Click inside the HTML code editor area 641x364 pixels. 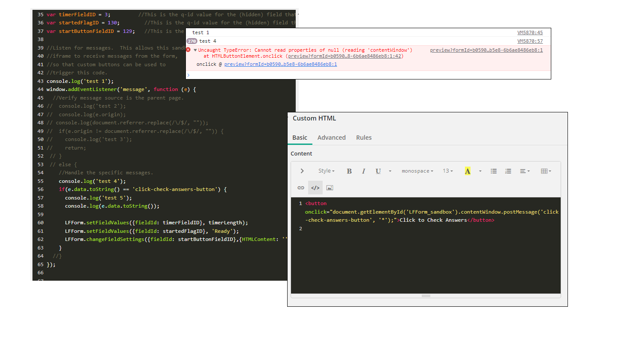(x=426, y=245)
